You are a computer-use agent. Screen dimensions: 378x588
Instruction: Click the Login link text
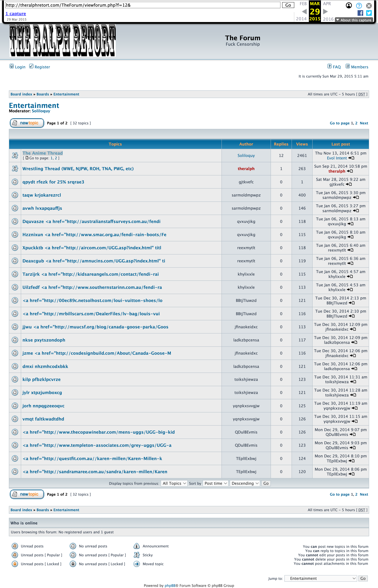20,67
